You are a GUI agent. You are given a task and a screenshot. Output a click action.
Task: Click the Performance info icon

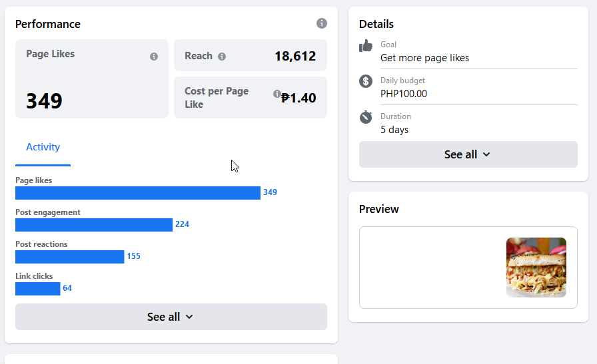point(322,24)
